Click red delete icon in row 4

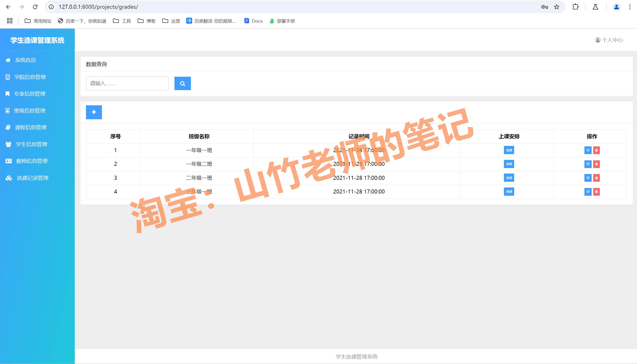(596, 192)
